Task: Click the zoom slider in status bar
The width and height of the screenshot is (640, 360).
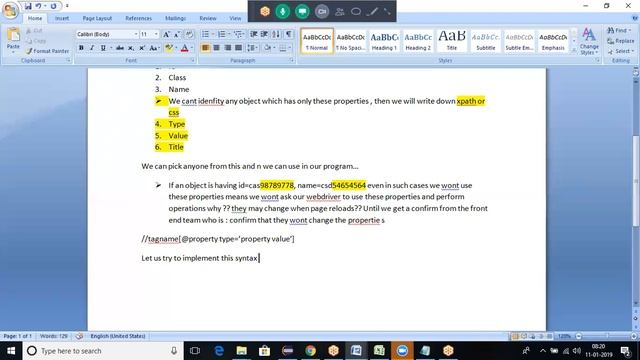Action: 606,336
